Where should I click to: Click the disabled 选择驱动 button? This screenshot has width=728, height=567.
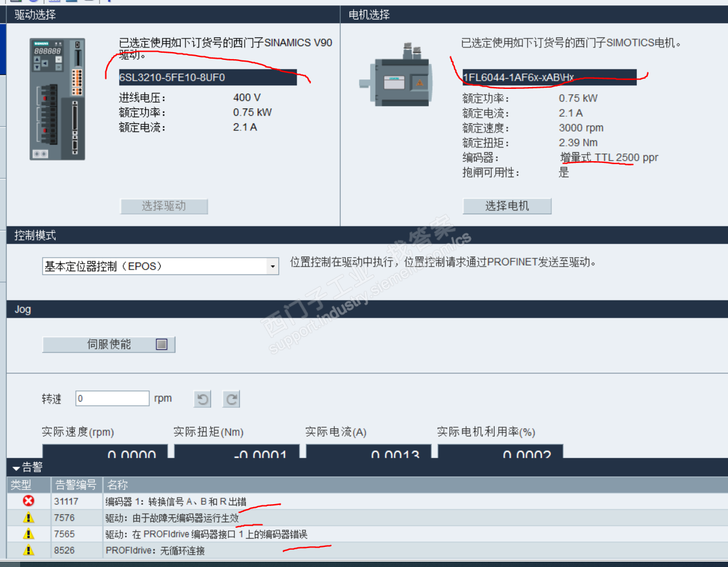[x=164, y=206]
